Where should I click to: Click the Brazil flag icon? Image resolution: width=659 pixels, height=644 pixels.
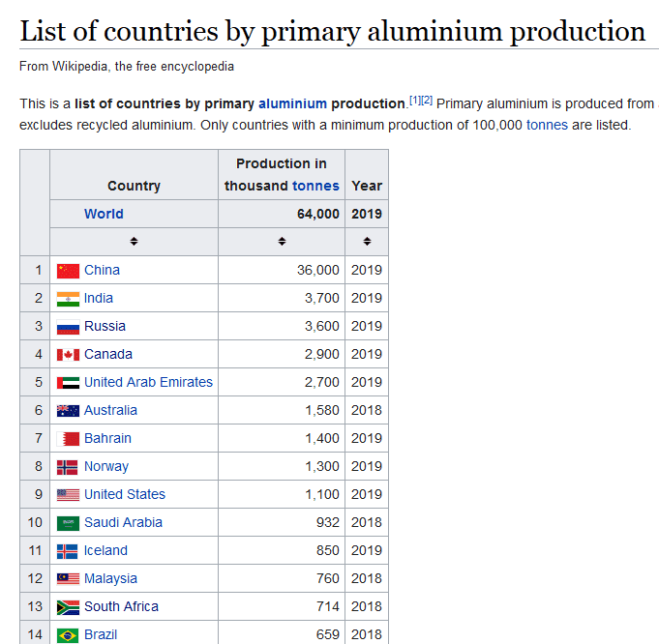tap(68, 635)
